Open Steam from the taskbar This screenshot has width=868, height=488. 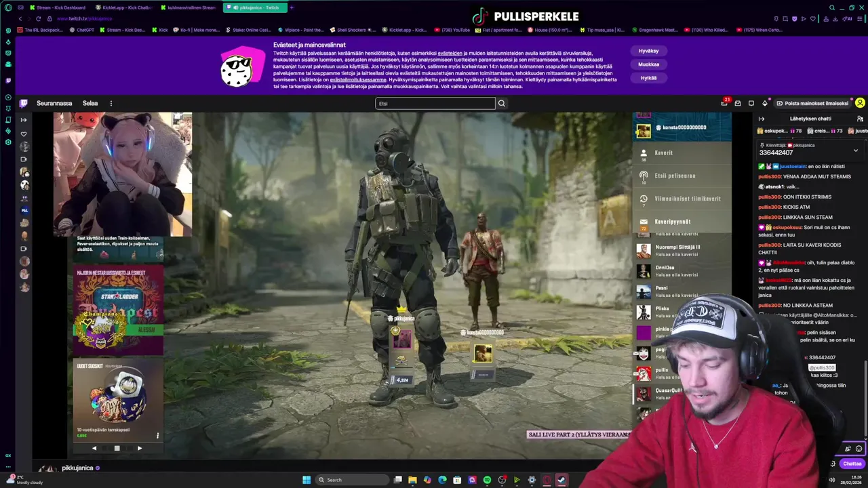[561, 480]
